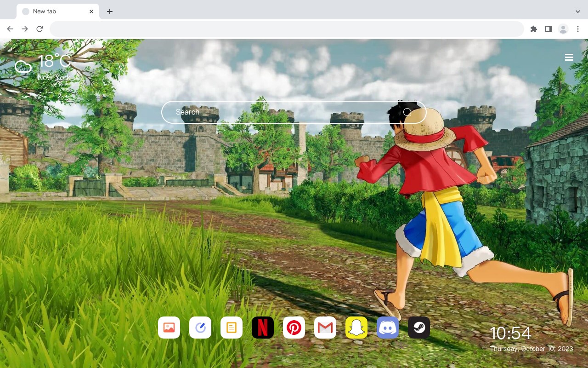
Task: Open the yellow notes shortcut icon
Action: [x=232, y=328]
